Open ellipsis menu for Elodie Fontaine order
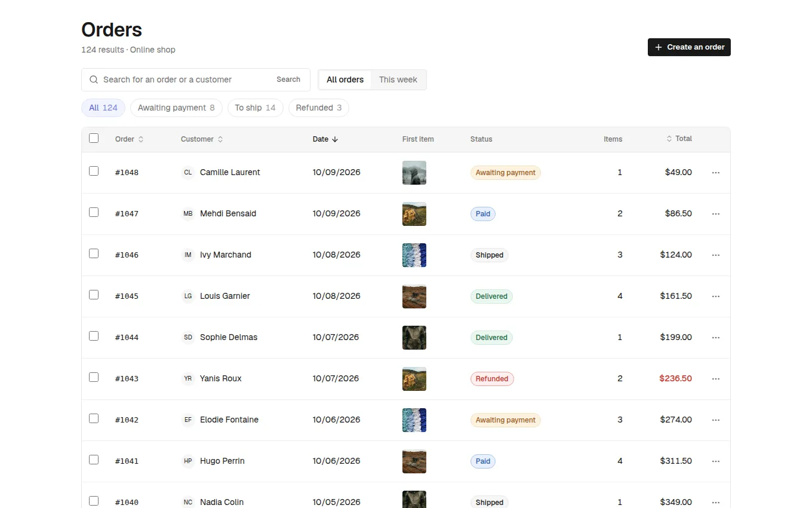 click(x=716, y=420)
